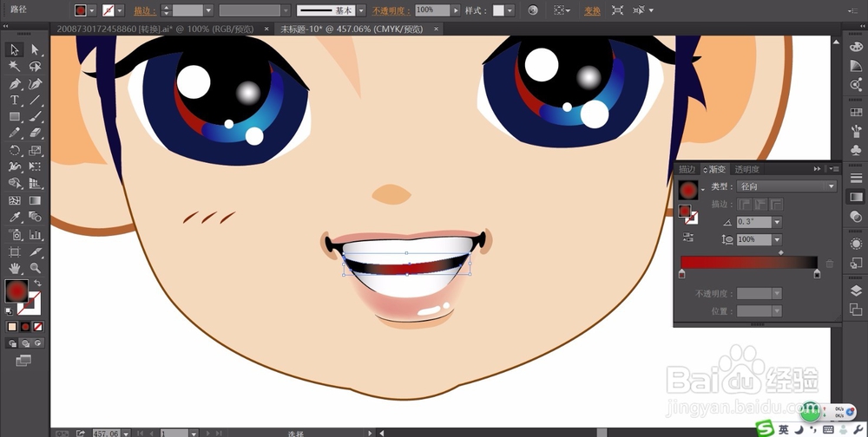Activate the Type tool
Viewport: 868px width, 437px height.
(x=15, y=100)
